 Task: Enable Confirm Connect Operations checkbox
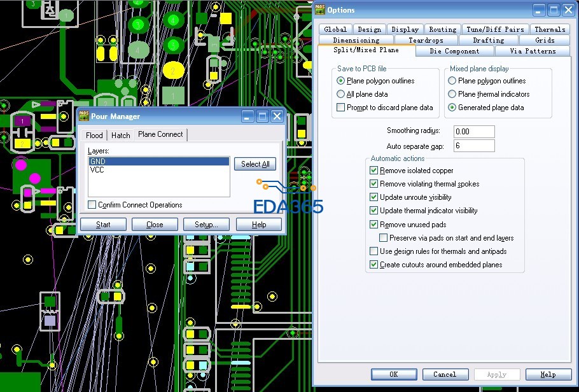[x=92, y=205]
